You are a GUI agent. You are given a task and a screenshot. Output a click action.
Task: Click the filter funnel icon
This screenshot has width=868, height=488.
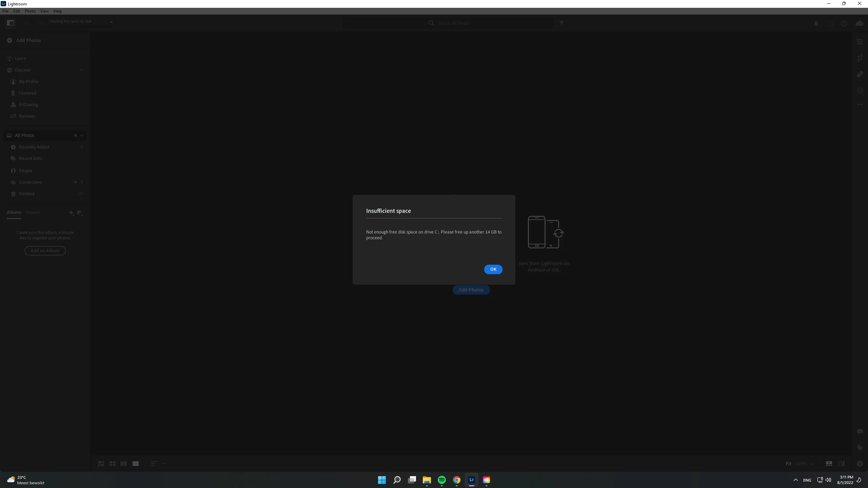[x=561, y=23]
